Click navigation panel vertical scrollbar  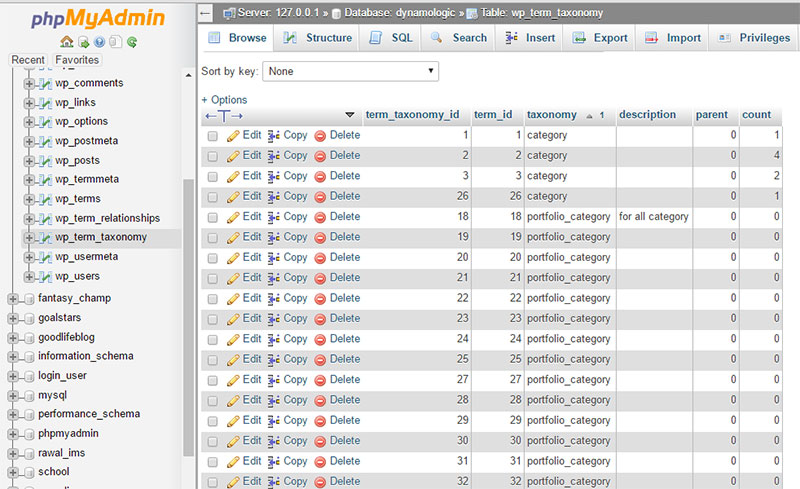(188, 316)
